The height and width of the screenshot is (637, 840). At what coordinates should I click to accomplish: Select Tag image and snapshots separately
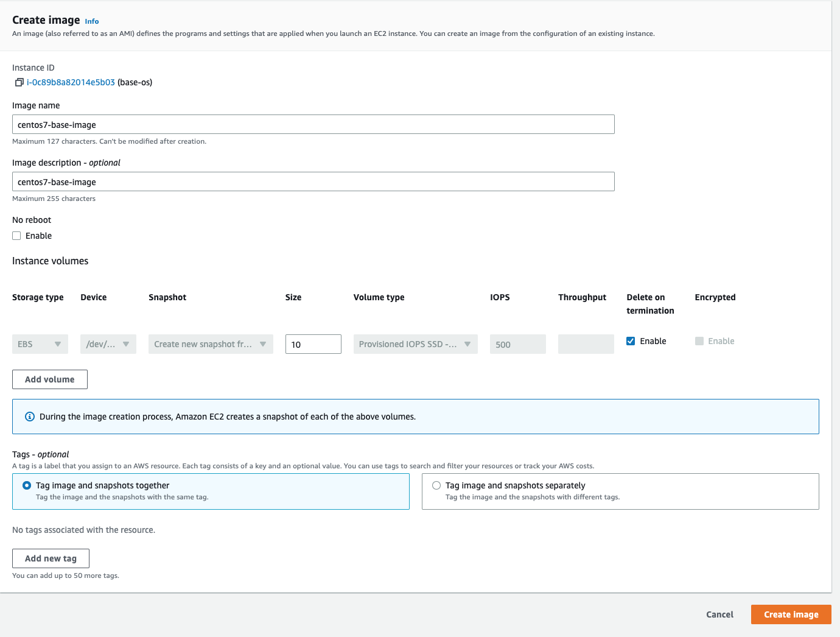click(436, 485)
